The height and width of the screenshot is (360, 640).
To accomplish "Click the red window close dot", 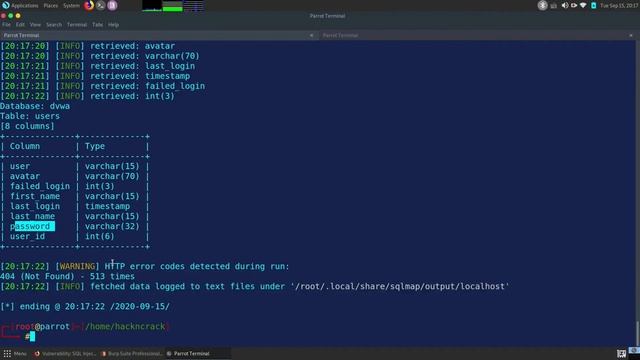I will pos(3,16).
